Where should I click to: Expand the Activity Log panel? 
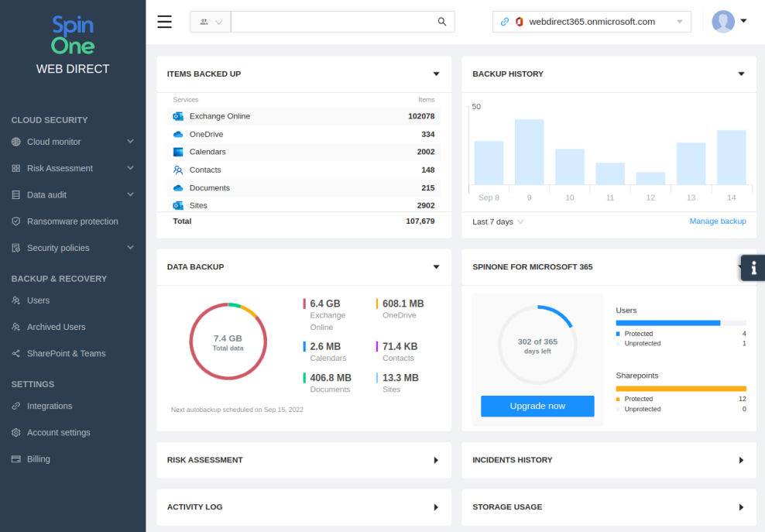point(436,507)
